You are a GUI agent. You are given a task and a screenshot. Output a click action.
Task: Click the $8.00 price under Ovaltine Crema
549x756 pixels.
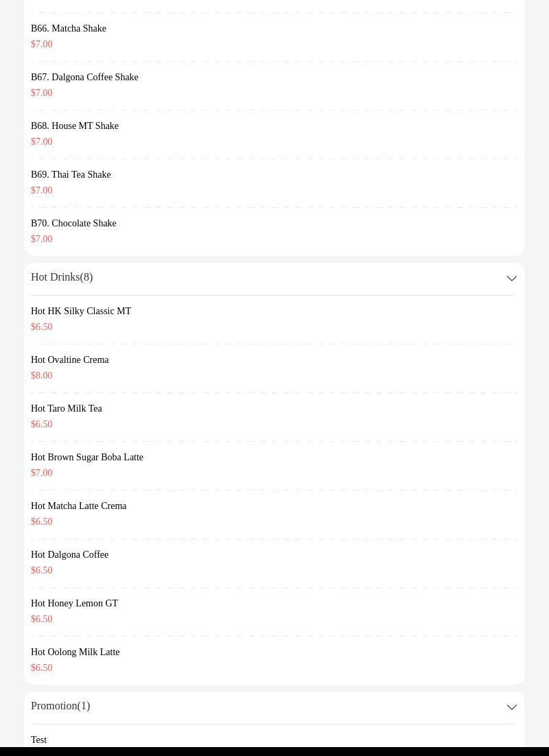(x=41, y=375)
